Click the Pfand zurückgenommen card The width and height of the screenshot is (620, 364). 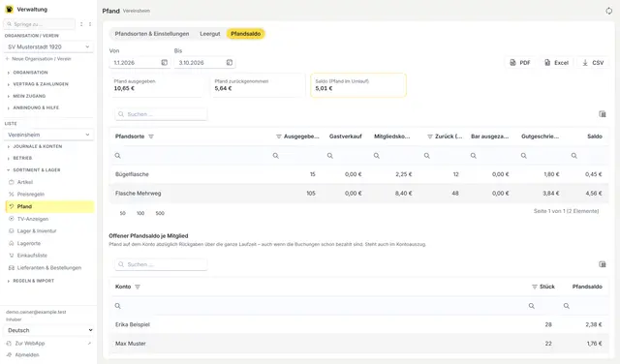coord(258,85)
